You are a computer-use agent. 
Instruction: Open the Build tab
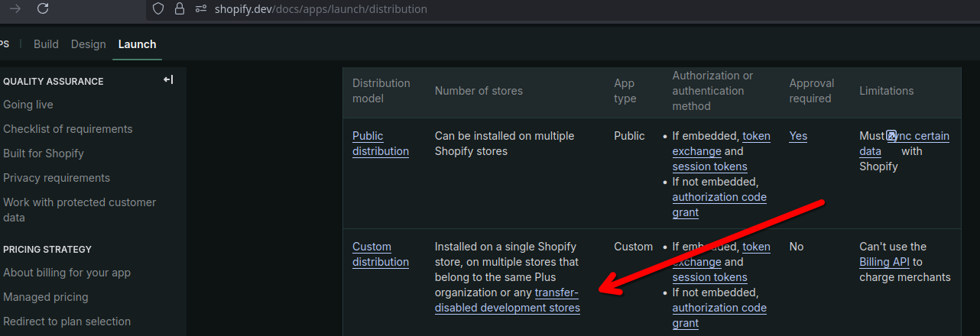(46, 44)
